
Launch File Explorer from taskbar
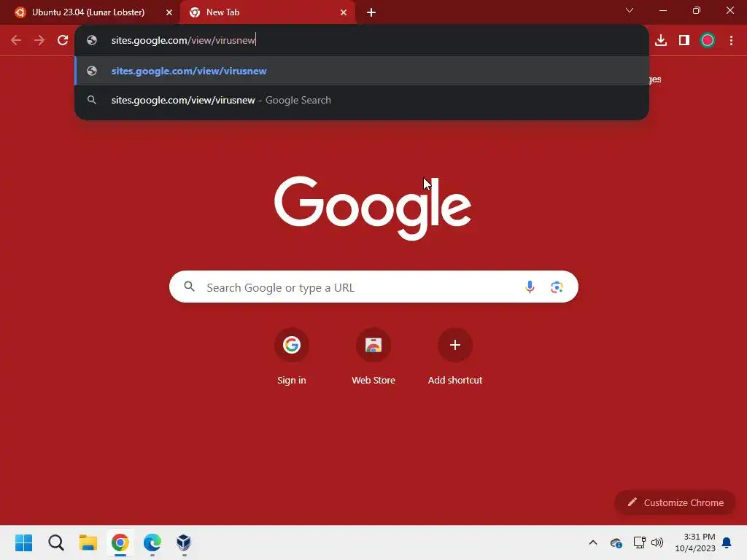88,542
